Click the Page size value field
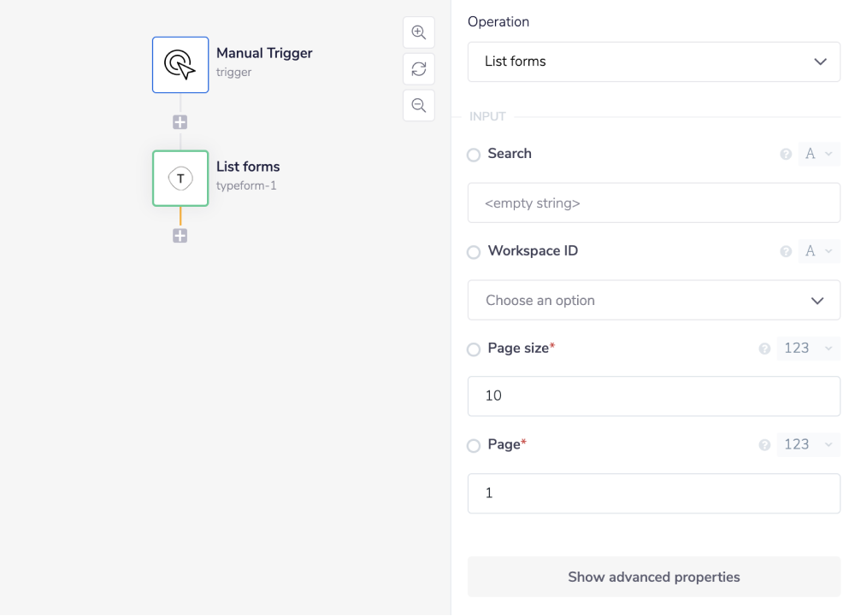The height and width of the screenshot is (616, 855). click(653, 396)
